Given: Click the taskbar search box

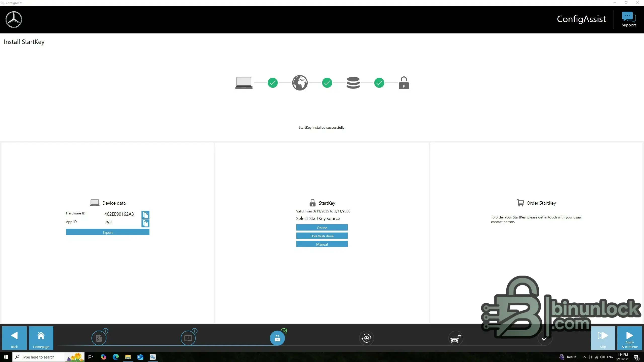Looking at the screenshot, I should pyautogui.click(x=48, y=357).
